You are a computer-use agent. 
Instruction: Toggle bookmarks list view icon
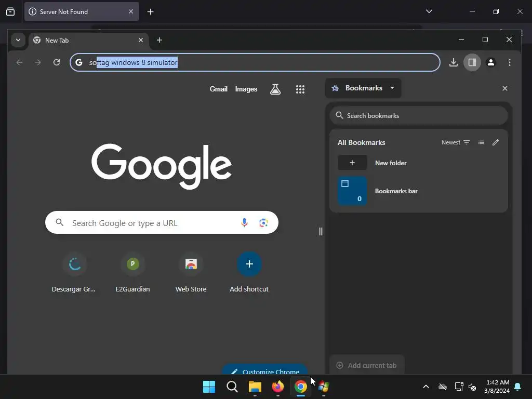[481, 142]
